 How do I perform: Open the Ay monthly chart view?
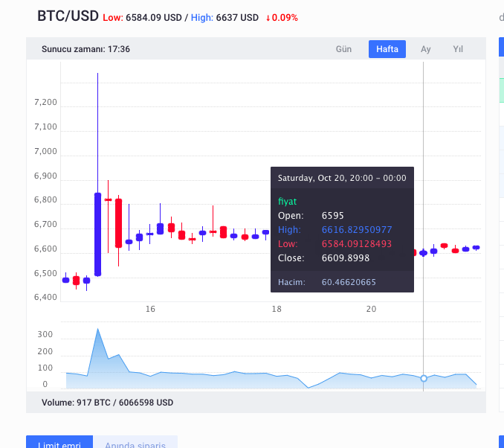tap(426, 49)
